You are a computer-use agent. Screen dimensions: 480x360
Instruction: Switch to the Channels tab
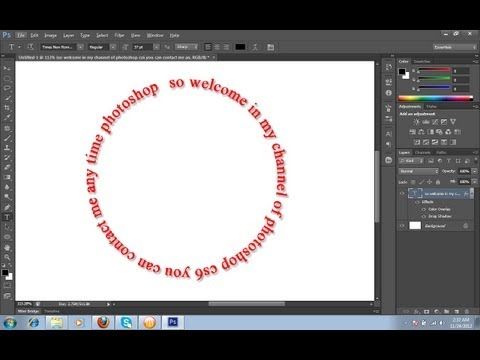pyautogui.click(x=423, y=152)
